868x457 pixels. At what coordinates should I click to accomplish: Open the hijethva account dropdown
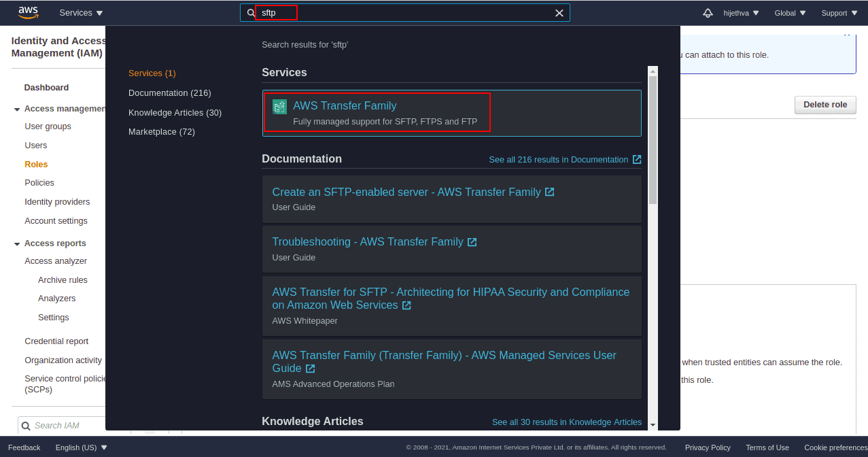point(741,13)
